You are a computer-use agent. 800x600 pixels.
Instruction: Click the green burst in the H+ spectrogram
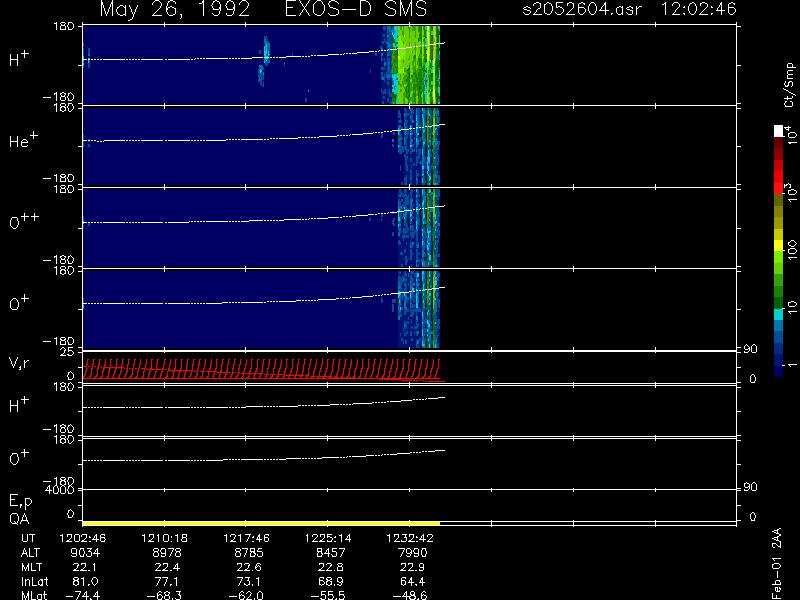tap(416, 65)
